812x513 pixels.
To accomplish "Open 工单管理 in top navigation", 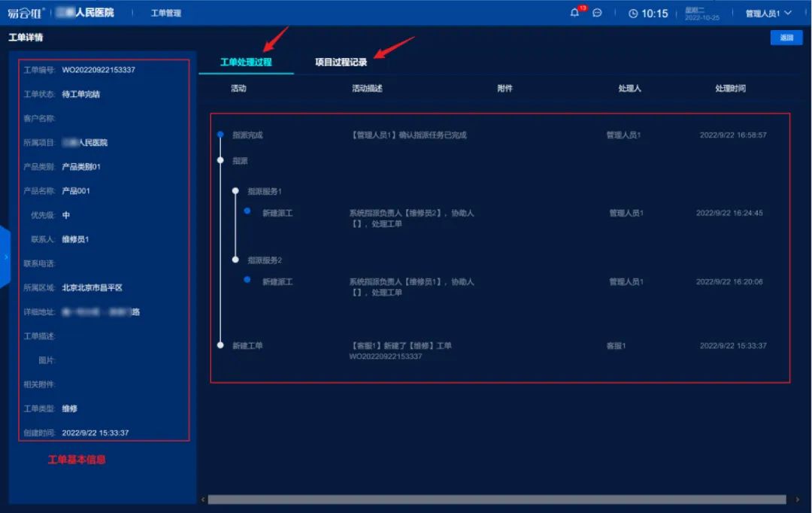I will [x=165, y=14].
